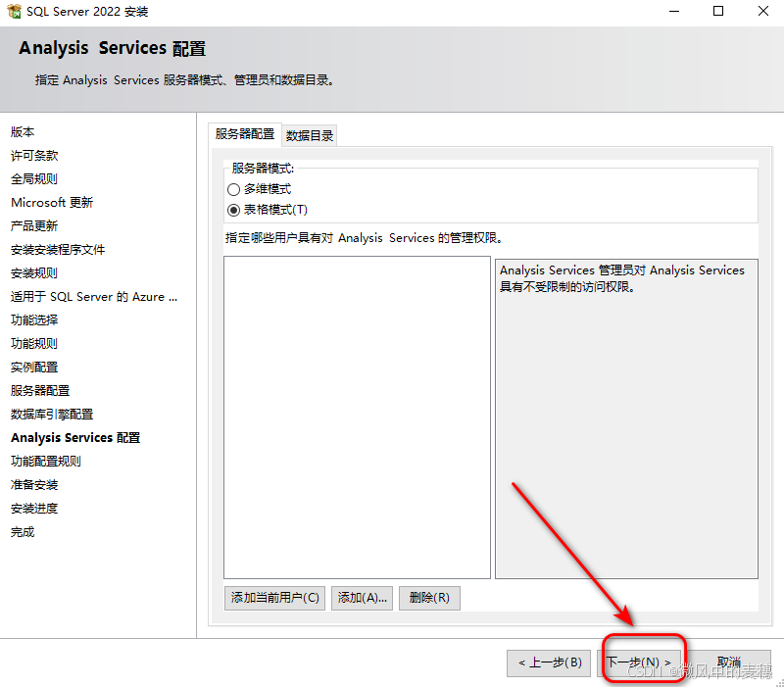Select 功能选择 step in sidebar
This screenshot has width=784, height=687.
point(34,320)
